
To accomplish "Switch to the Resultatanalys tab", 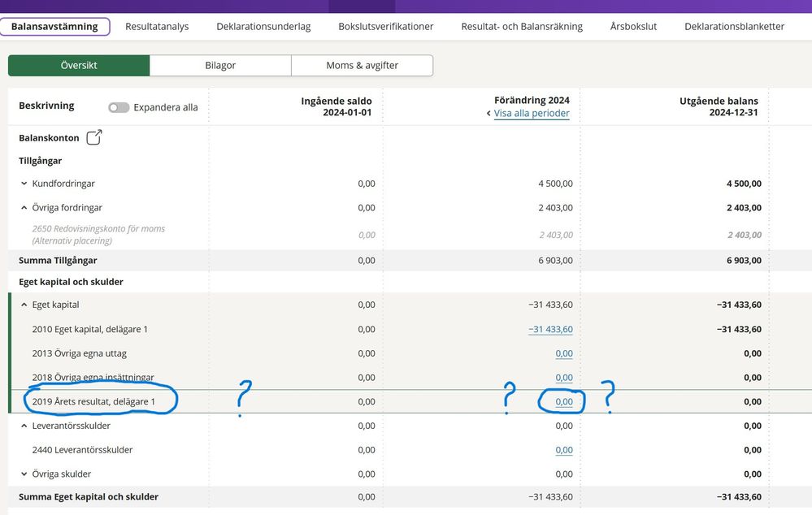I will (157, 26).
